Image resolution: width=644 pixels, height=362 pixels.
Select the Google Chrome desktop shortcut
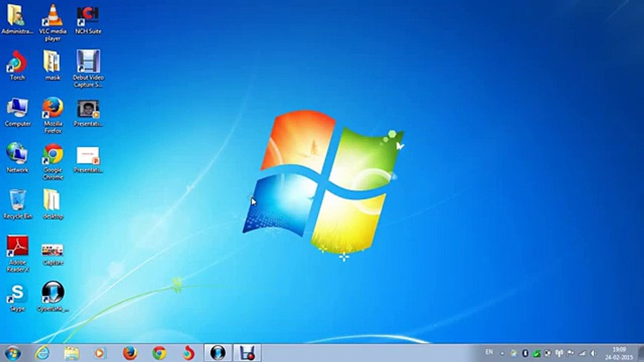tap(52, 161)
